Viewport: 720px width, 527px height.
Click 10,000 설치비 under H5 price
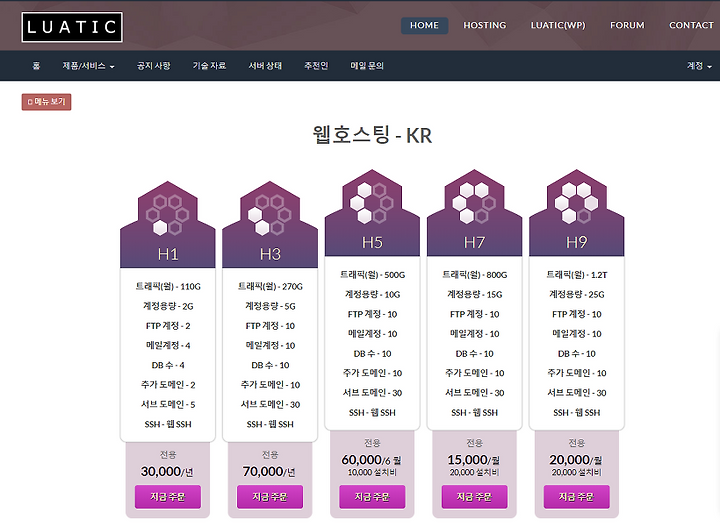coord(372,472)
